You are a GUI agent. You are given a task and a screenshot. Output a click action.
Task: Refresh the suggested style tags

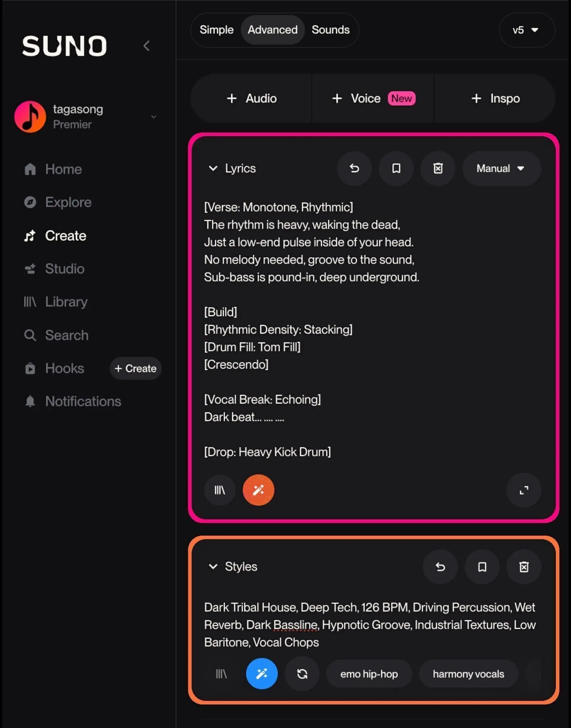click(302, 674)
